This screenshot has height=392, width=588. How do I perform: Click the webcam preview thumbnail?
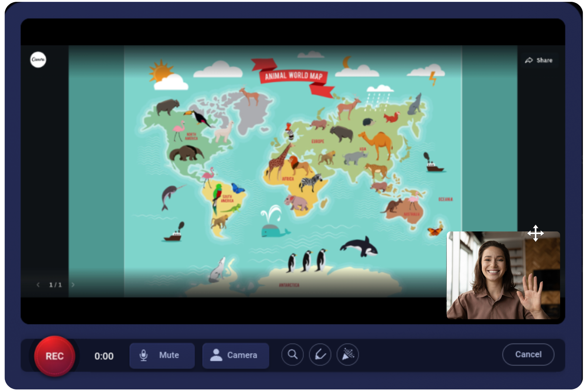(503, 275)
